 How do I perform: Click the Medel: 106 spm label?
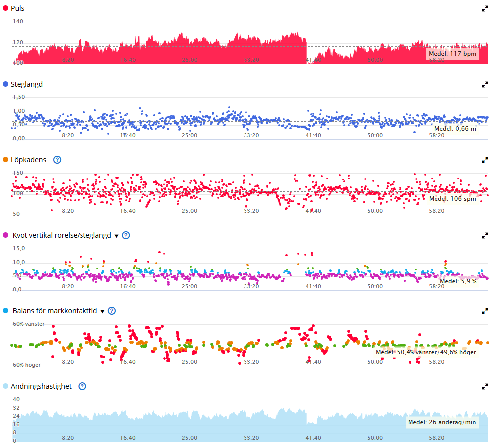[x=453, y=199]
